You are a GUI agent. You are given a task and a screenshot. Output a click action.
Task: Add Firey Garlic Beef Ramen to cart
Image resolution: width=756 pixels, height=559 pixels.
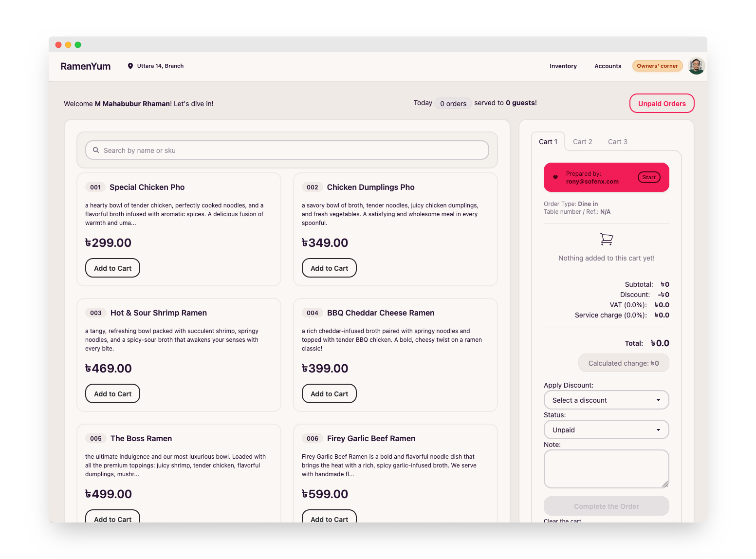tap(329, 518)
